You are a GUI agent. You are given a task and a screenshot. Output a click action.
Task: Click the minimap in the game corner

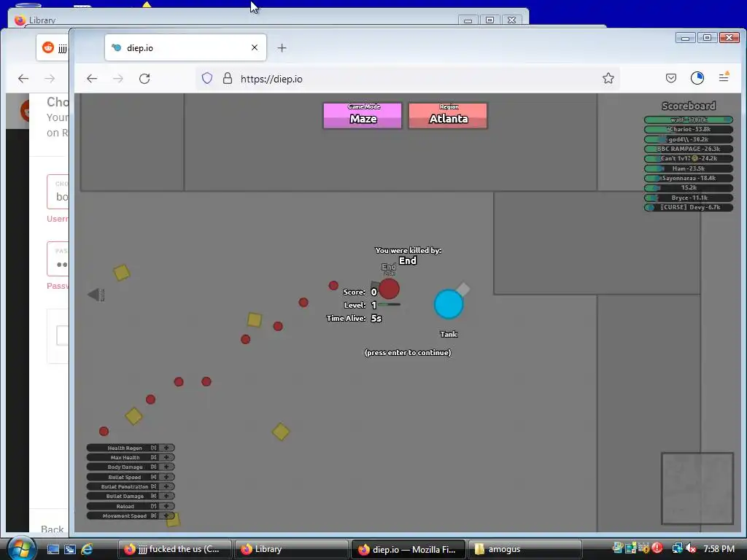697,488
